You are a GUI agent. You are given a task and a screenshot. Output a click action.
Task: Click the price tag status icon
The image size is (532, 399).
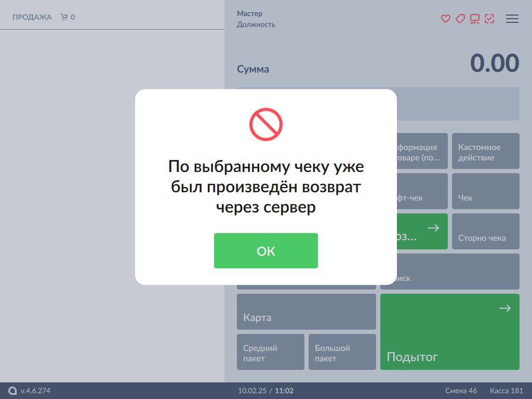(460, 19)
